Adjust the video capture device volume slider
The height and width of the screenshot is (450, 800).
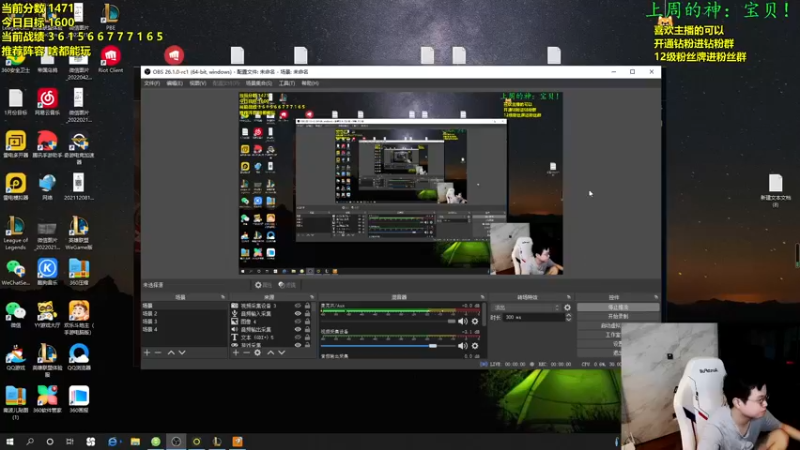(388, 346)
